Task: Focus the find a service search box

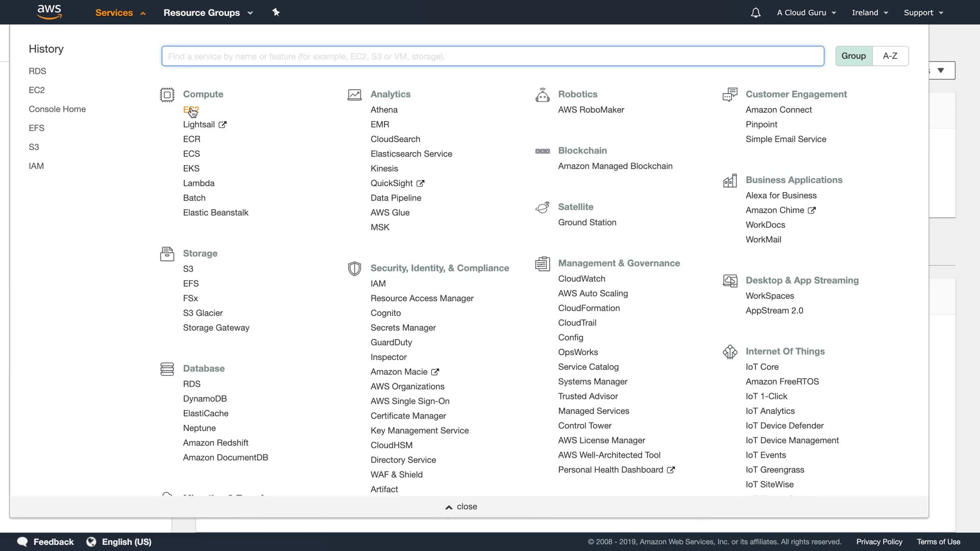Action: pos(493,56)
